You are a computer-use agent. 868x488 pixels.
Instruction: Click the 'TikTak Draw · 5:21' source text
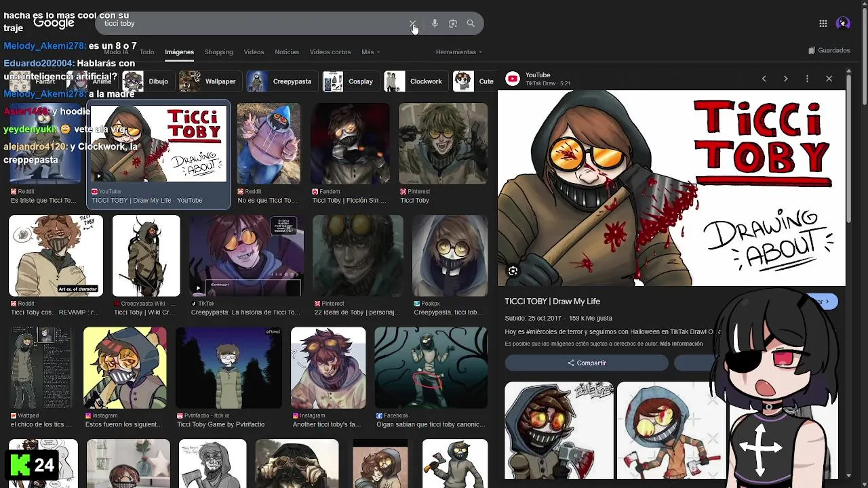click(548, 83)
